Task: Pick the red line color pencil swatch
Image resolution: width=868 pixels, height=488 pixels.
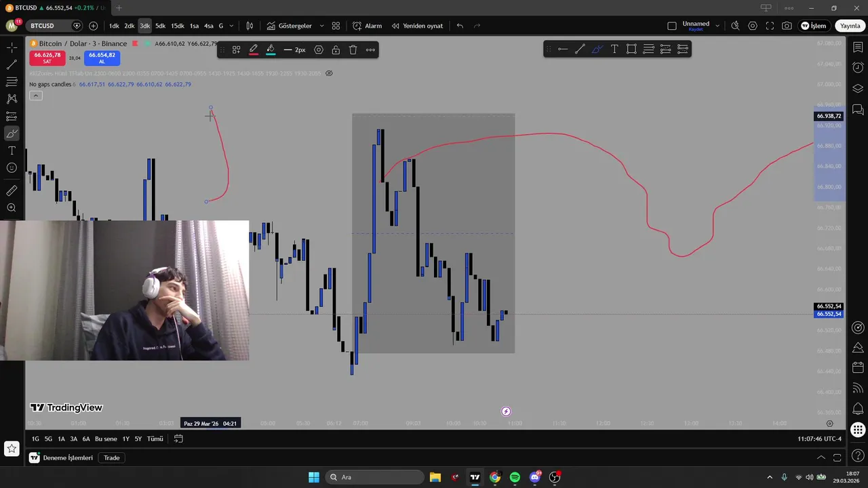Action: 253,49
